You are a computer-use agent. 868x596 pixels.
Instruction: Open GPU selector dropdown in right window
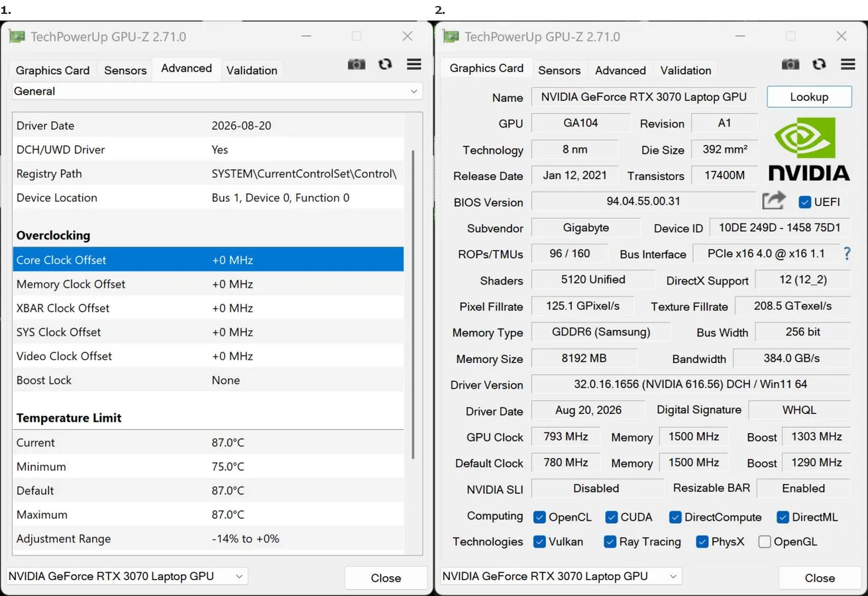561,576
